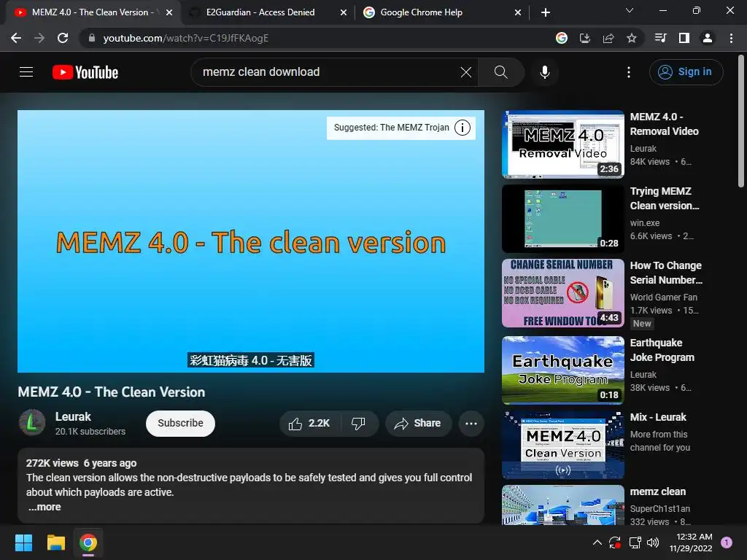Click the Google icon in address bar

point(562,38)
